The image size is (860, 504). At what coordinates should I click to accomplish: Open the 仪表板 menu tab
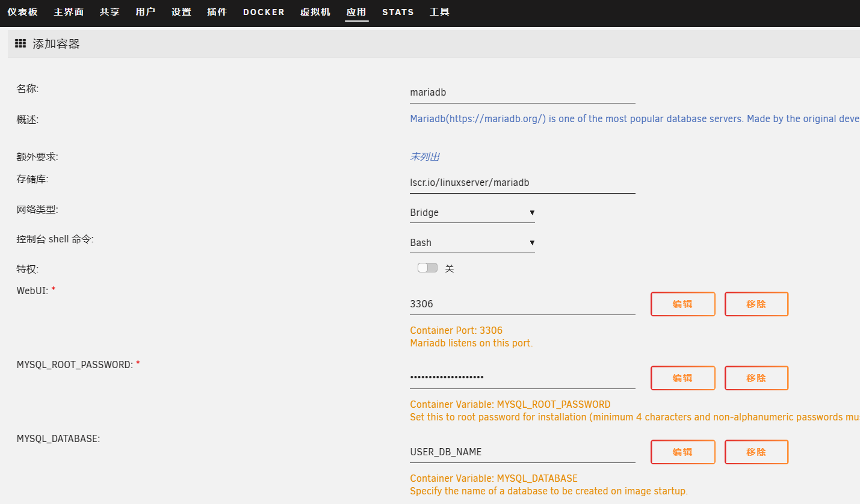pos(22,12)
